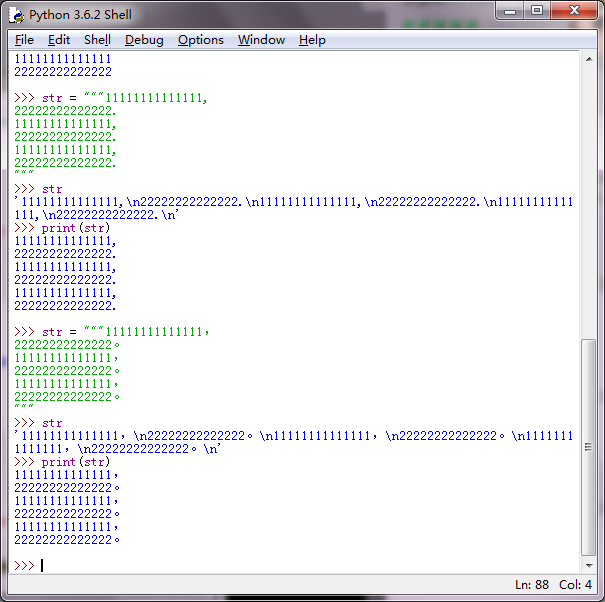Click the scrollbar track above the thumb
This screenshot has height=602, width=605.
pos(590,200)
